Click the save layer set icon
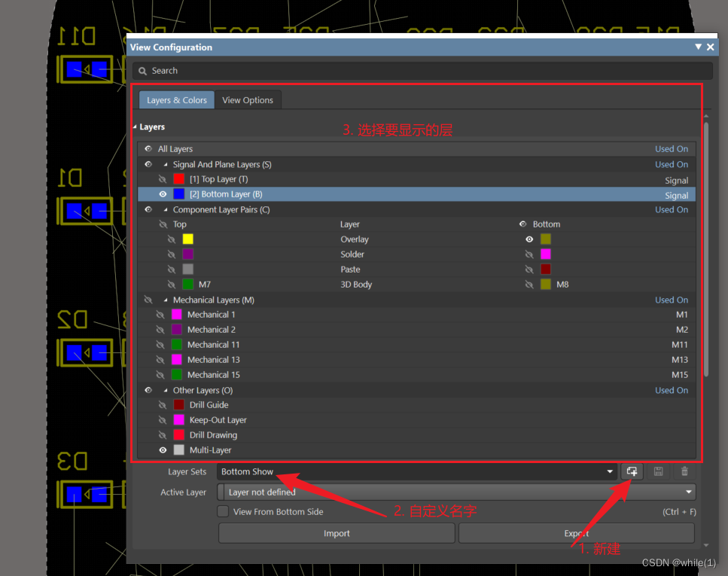This screenshot has height=576, width=728. pos(659,471)
